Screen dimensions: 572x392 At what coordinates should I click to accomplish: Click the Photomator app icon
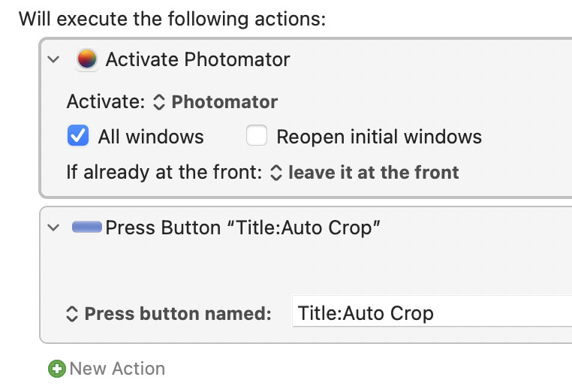pyautogui.click(x=87, y=59)
